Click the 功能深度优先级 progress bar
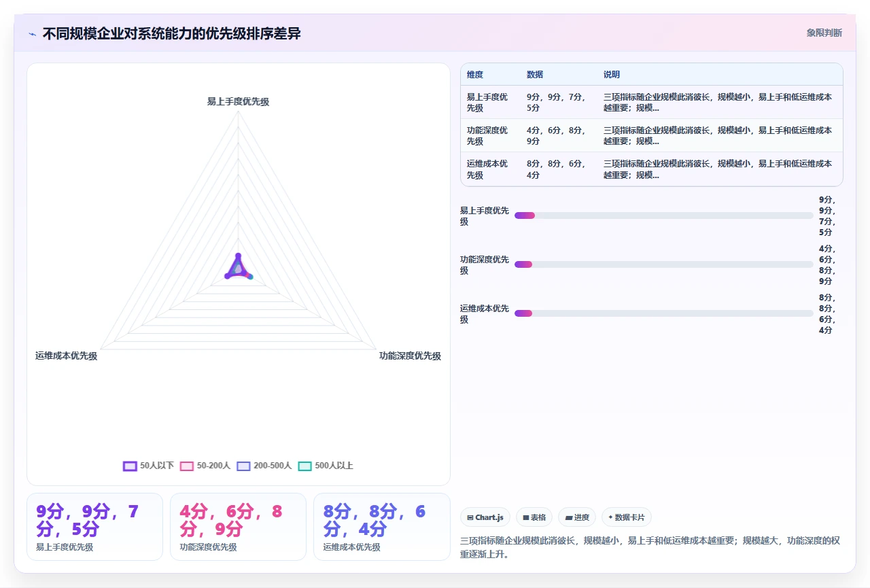The image size is (870, 588). pos(664,264)
